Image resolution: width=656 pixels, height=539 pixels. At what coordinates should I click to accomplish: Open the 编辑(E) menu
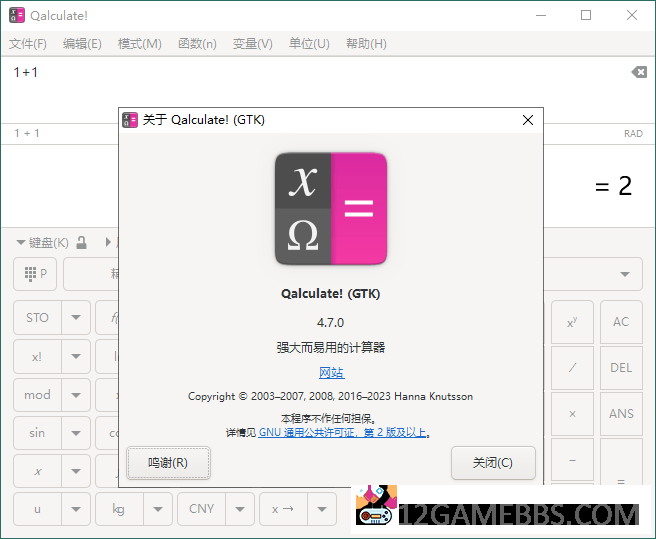(82, 44)
